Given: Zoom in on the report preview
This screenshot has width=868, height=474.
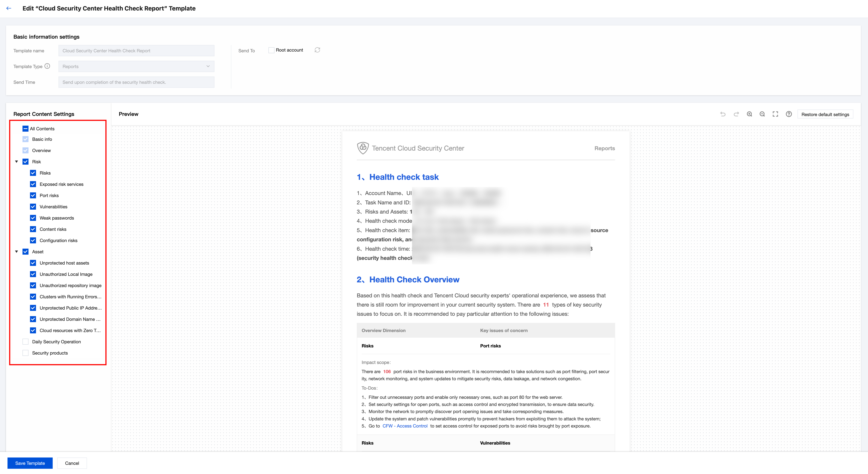Looking at the screenshot, I should click(x=749, y=114).
